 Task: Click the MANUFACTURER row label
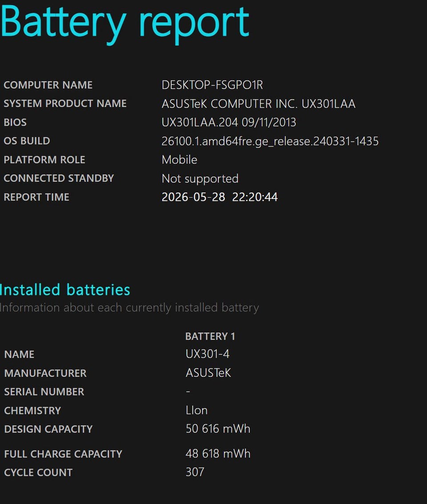pos(45,373)
